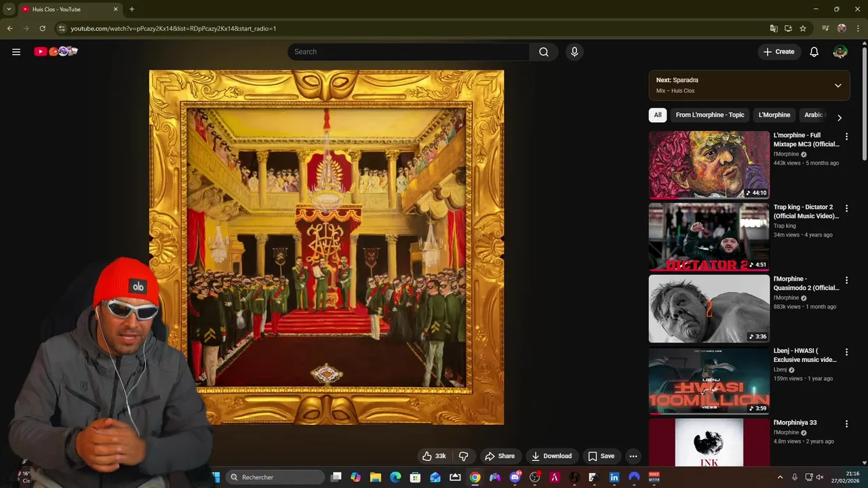The width and height of the screenshot is (868, 488).
Task: Select the L'Morphine filter chip
Action: [774, 115]
